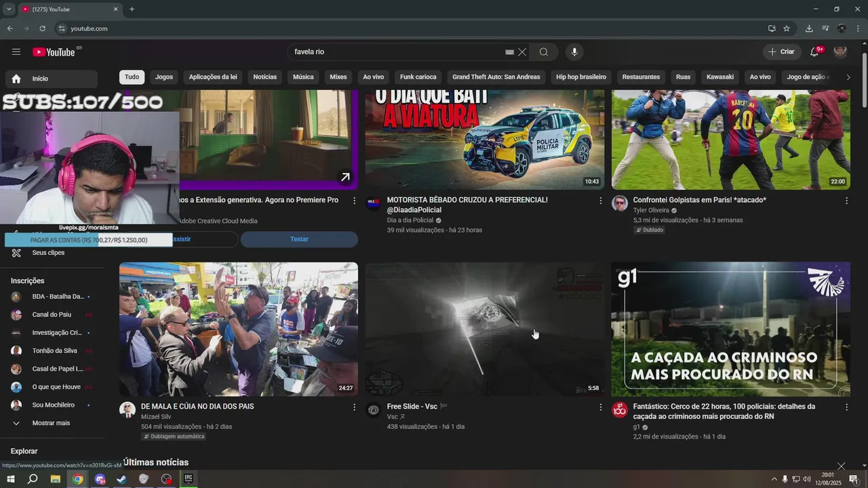This screenshot has width=868, height=488.
Task: Select the Tudo filter chip
Action: click(132, 77)
